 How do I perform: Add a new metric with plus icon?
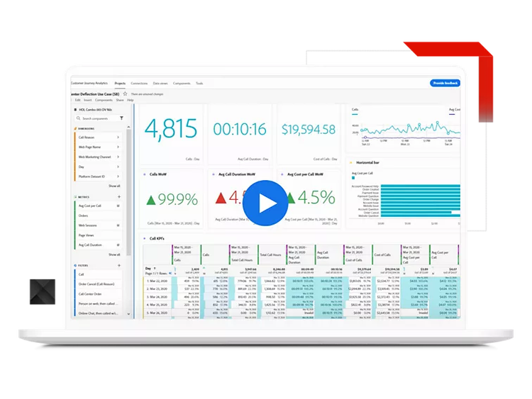(119, 196)
